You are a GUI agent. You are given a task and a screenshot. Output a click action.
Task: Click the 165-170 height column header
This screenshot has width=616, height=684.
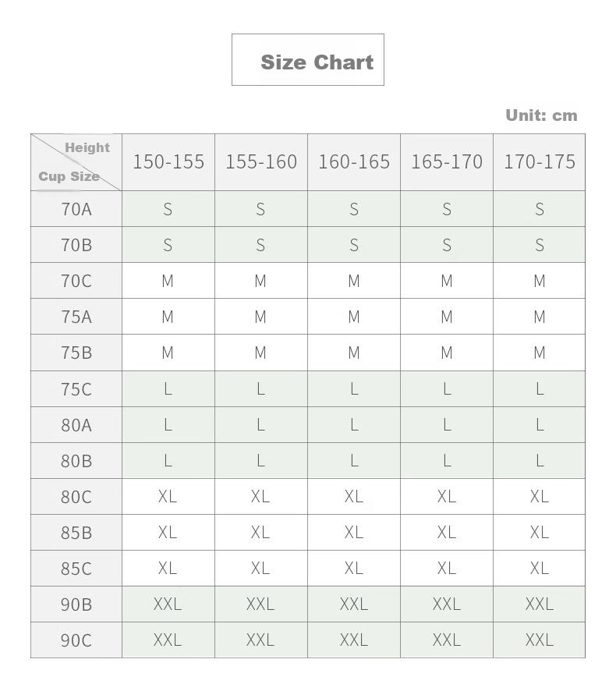click(x=447, y=162)
